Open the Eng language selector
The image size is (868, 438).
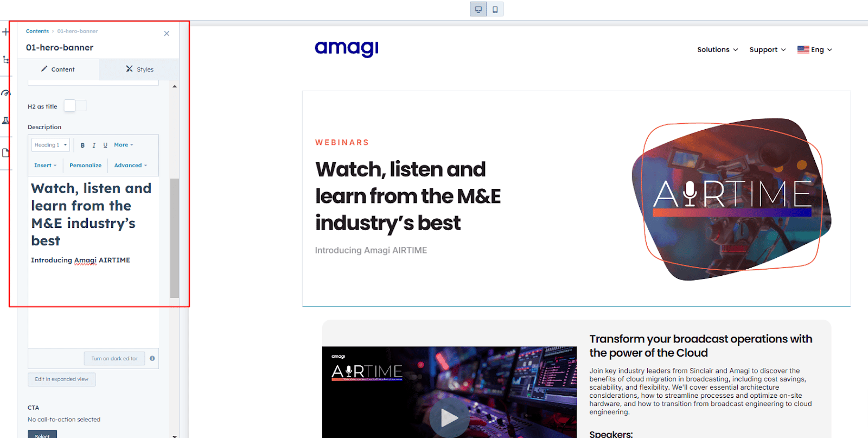coord(815,49)
